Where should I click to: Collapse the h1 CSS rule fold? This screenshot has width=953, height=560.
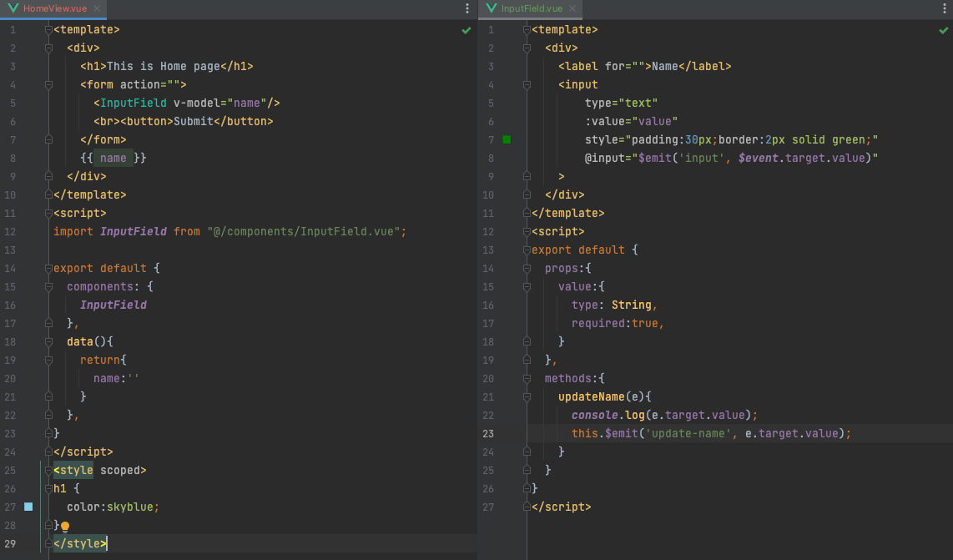coord(48,488)
